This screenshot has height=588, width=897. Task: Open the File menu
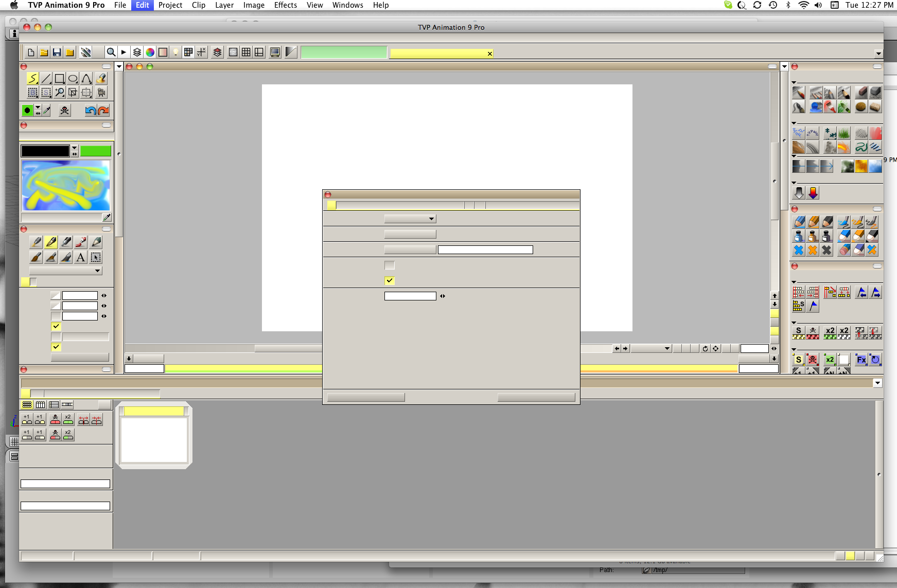click(x=120, y=5)
